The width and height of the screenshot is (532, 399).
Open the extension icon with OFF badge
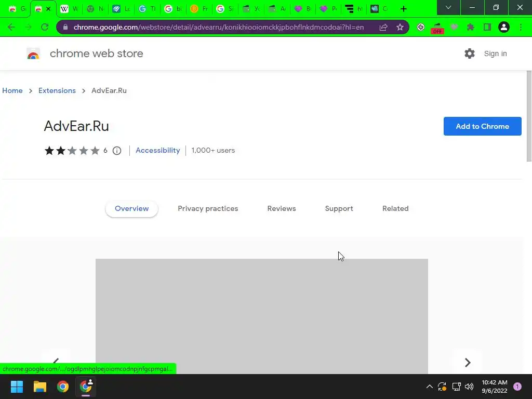click(437, 28)
